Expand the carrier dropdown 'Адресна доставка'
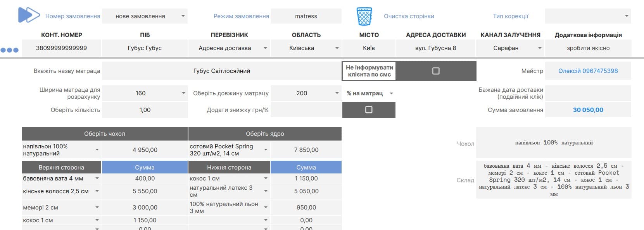644x230 pixels. point(266,48)
